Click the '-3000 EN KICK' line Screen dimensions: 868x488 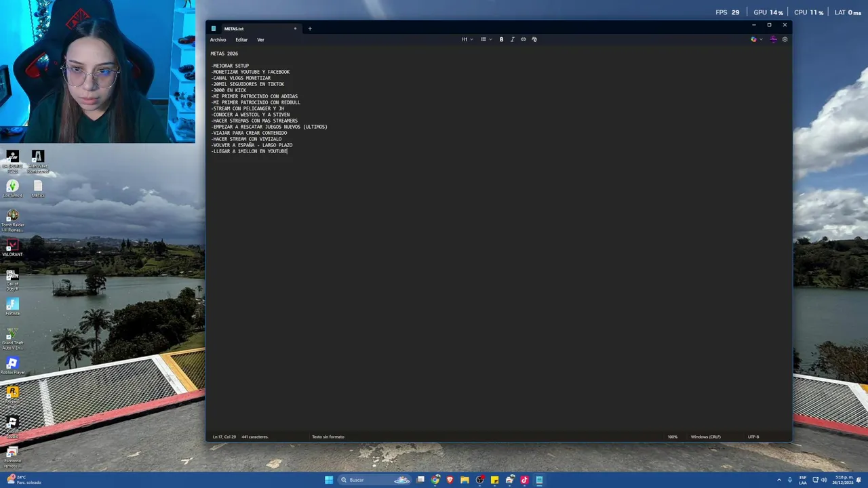pos(229,90)
